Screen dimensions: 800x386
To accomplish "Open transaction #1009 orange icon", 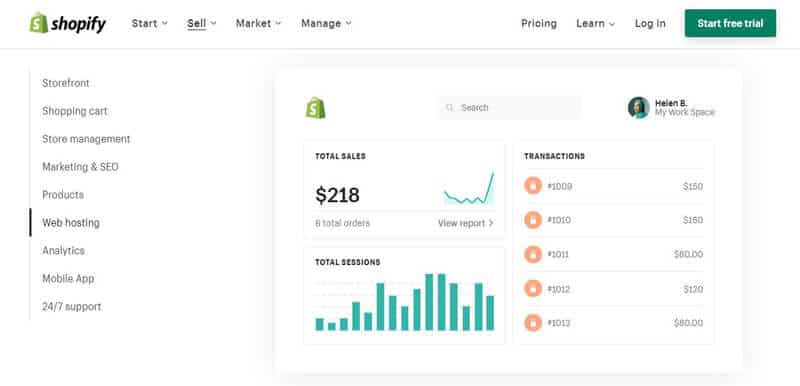I will click(x=533, y=186).
